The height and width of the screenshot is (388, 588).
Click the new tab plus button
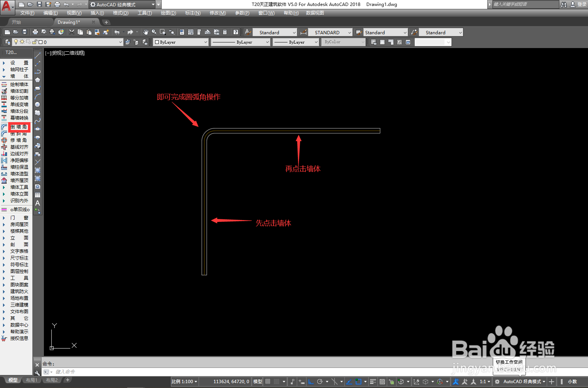click(x=106, y=22)
